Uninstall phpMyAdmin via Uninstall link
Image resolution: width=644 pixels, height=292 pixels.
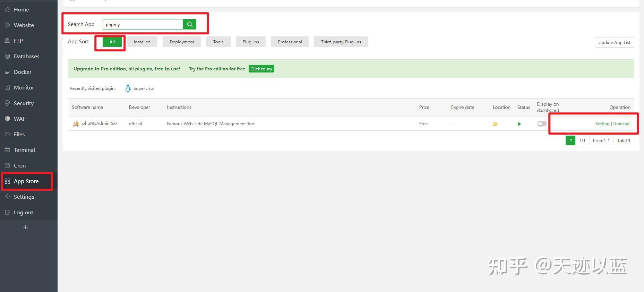[x=622, y=124]
